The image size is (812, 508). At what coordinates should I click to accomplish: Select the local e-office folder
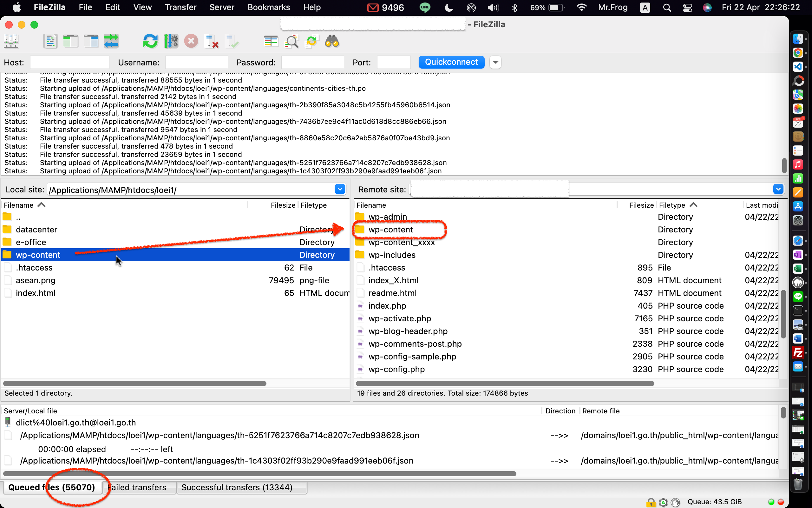click(x=175, y=242)
